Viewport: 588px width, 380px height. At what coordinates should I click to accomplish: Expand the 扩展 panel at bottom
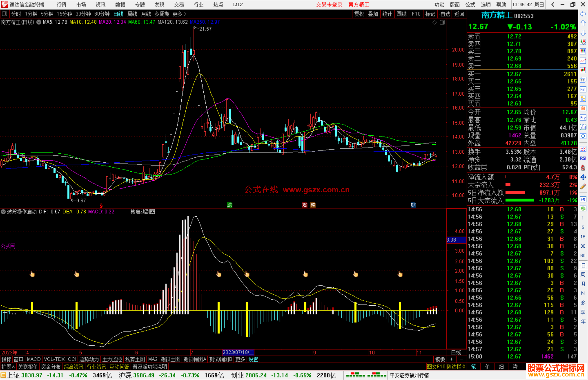click(8, 367)
